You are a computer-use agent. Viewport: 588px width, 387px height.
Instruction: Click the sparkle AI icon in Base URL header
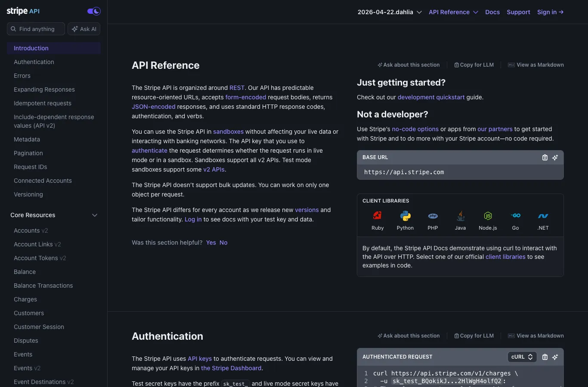click(555, 157)
